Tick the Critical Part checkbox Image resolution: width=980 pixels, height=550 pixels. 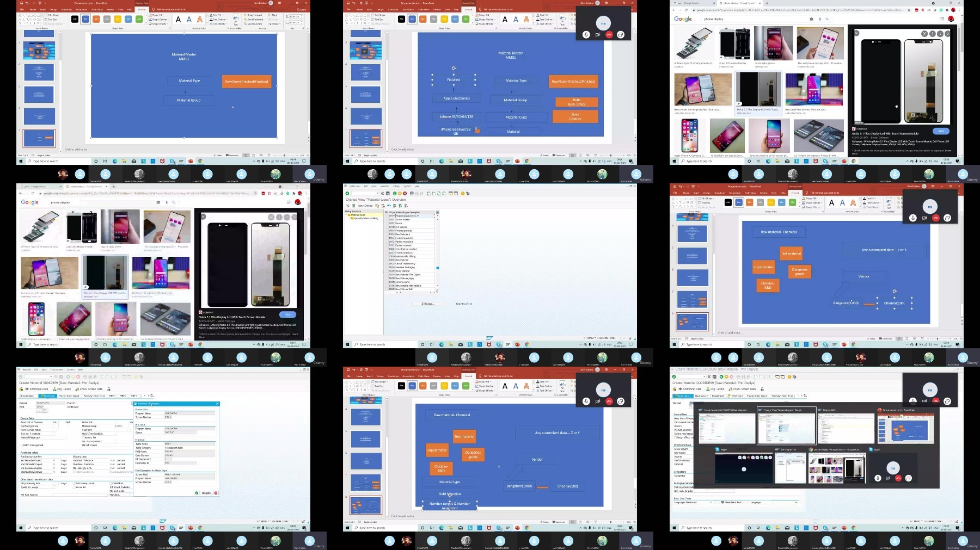111,483
